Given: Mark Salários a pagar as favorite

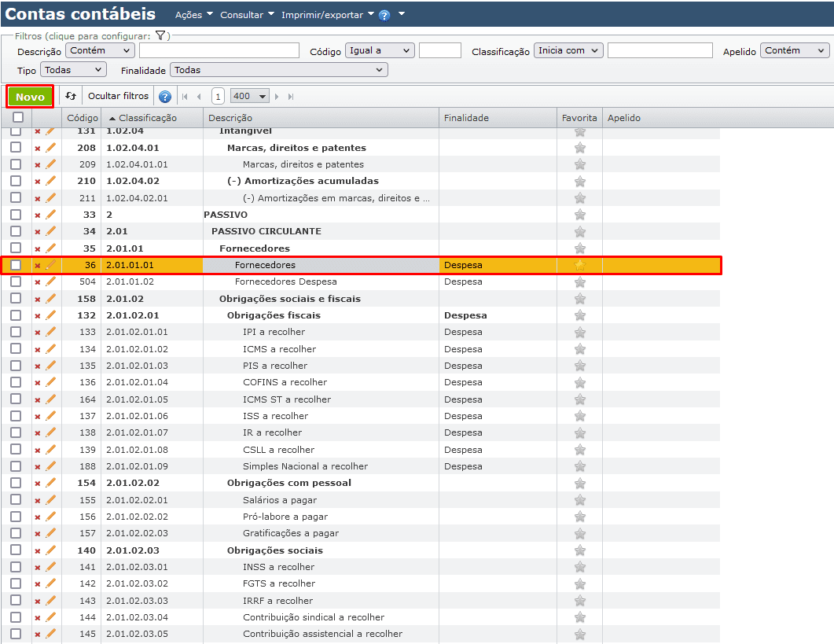Looking at the screenshot, I should pos(580,500).
